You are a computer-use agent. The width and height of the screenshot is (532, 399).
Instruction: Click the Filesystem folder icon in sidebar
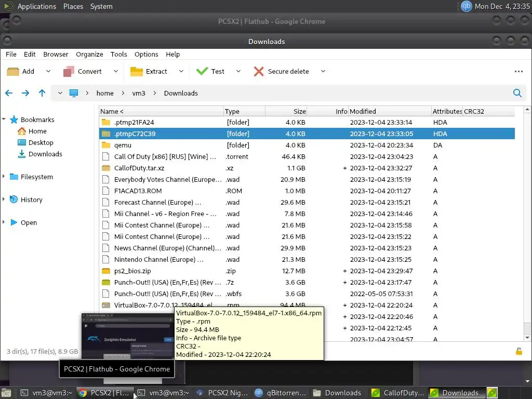(14, 177)
